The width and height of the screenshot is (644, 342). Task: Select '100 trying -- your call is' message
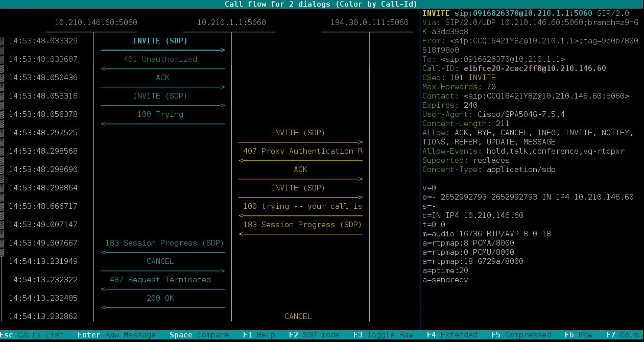pyautogui.click(x=303, y=206)
